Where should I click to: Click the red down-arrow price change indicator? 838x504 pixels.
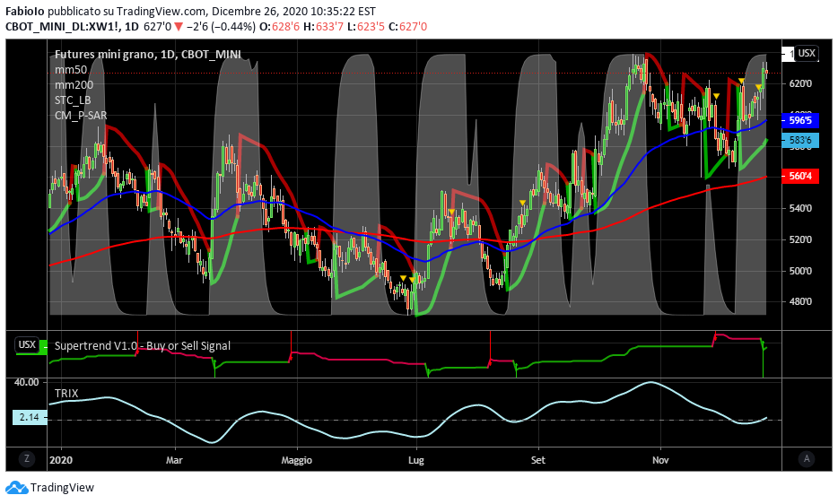(x=179, y=27)
